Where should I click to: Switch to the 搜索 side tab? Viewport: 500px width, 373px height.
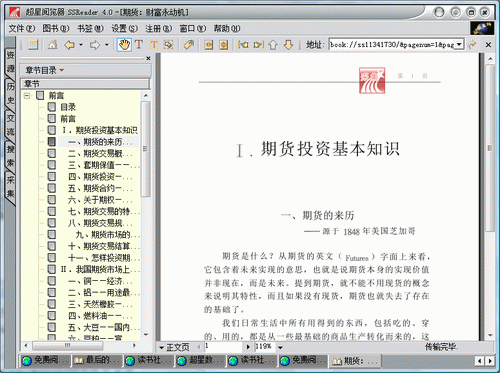pyautogui.click(x=10, y=156)
